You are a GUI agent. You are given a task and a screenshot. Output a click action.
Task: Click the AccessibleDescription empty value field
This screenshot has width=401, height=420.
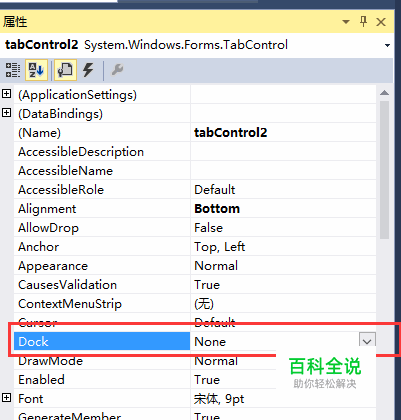coord(283,152)
